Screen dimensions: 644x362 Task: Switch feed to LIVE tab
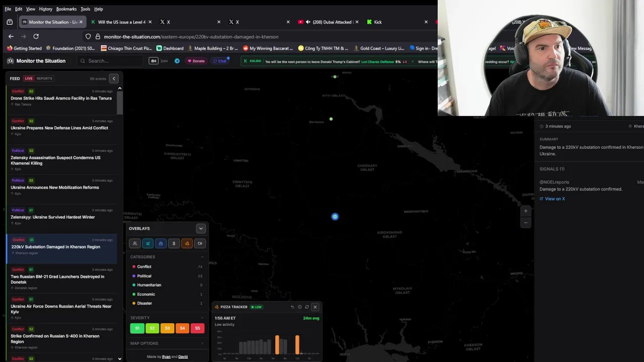coord(29,78)
